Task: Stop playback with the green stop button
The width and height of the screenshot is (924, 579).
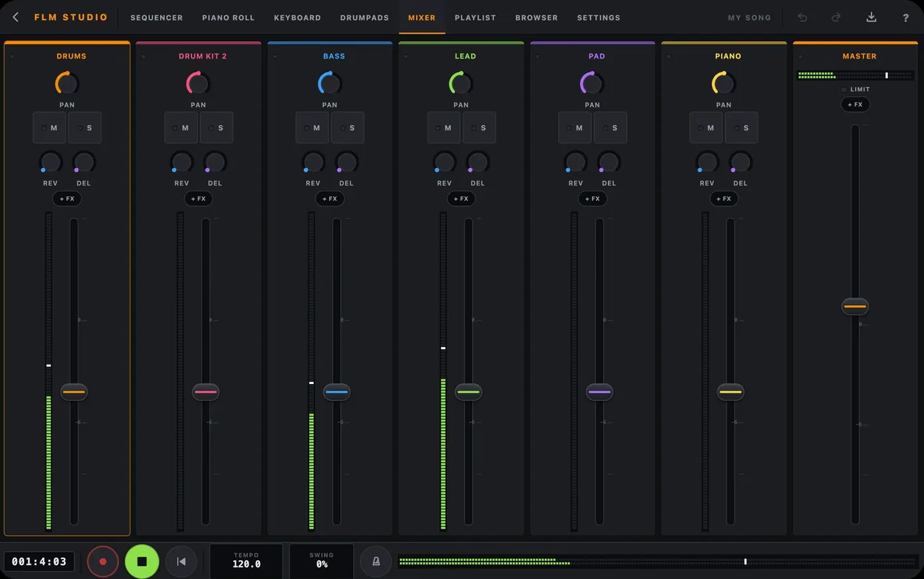Action: (x=142, y=562)
